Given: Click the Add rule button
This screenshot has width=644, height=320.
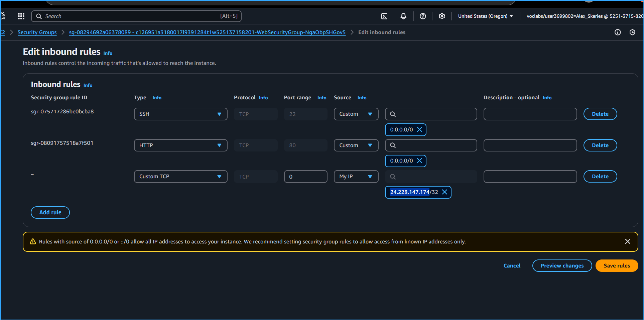Looking at the screenshot, I should coord(50,212).
